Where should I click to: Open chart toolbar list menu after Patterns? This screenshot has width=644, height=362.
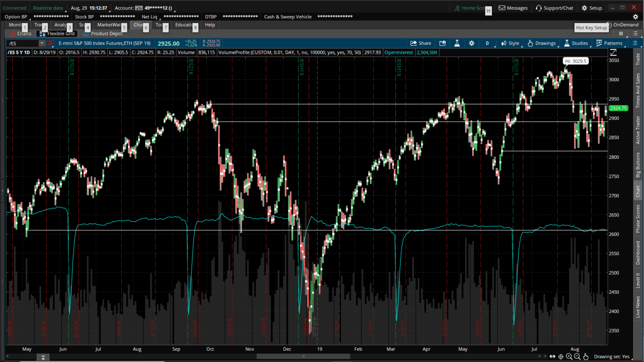[635, 43]
